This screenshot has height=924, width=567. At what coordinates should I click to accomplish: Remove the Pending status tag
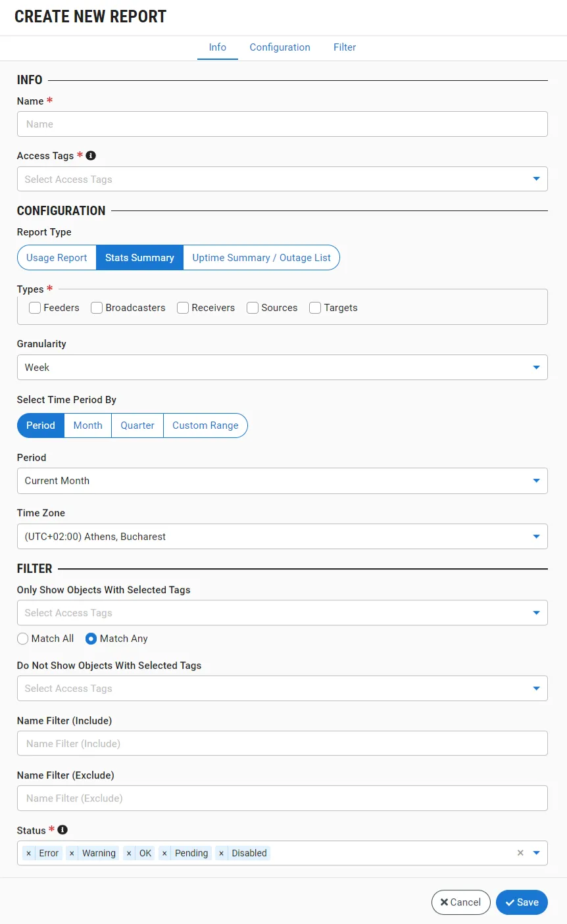[x=164, y=853]
